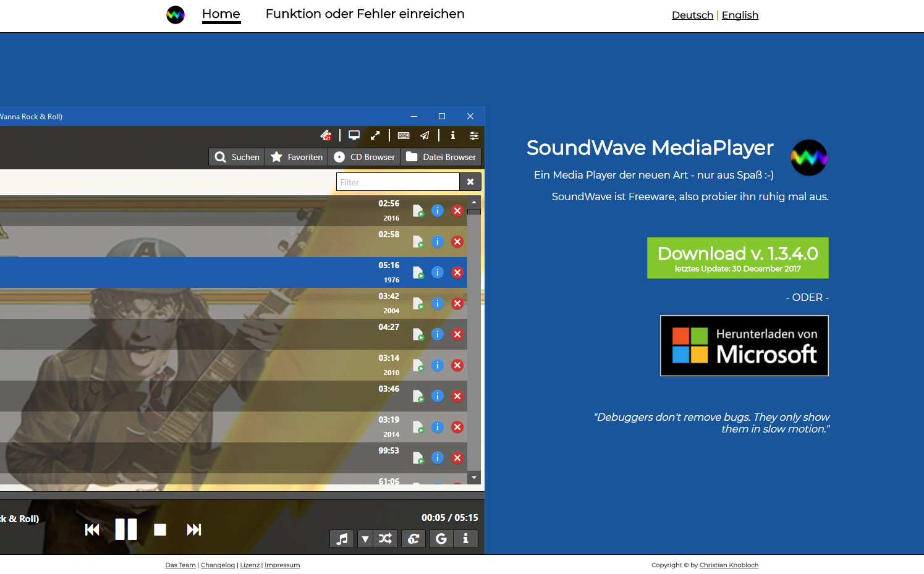Toggle the repeat button
Image resolution: width=924 pixels, height=574 pixels.
(413, 539)
